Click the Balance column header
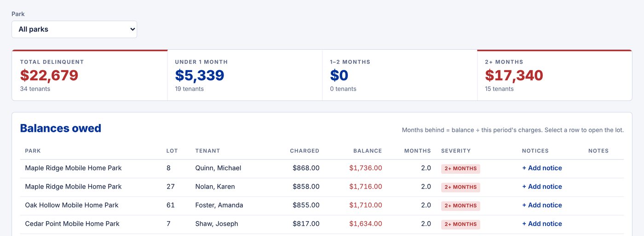644x236 pixels. [x=368, y=151]
